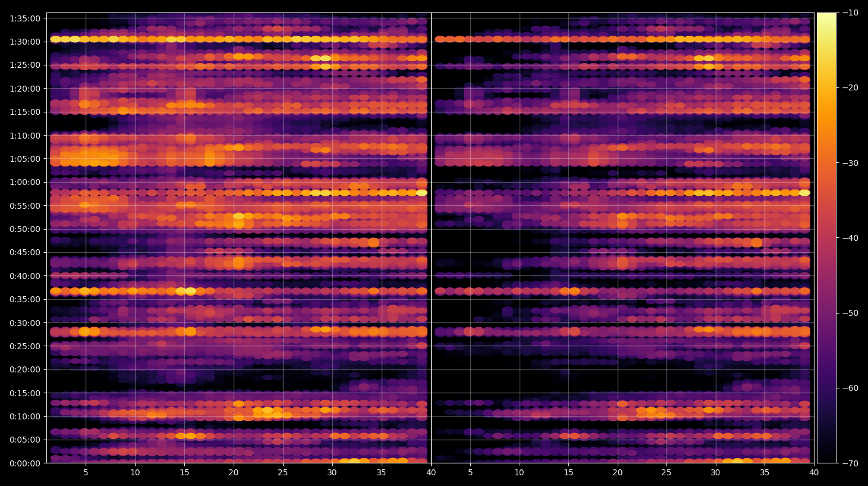This screenshot has height=486, width=868.
Task: Click the 1:05:00 time axis label
Action: click(25, 159)
